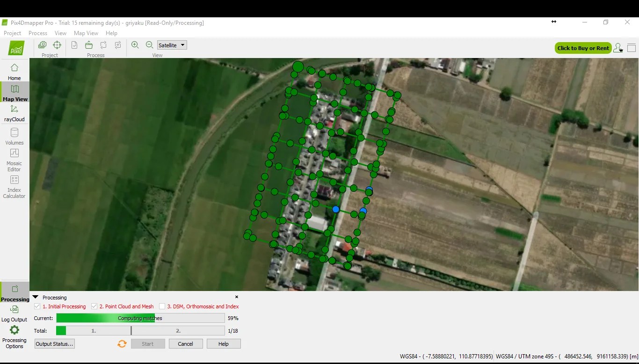Uncheck 1. Initial Processing step
The height and width of the screenshot is (364, 639).
click(37, 306)
